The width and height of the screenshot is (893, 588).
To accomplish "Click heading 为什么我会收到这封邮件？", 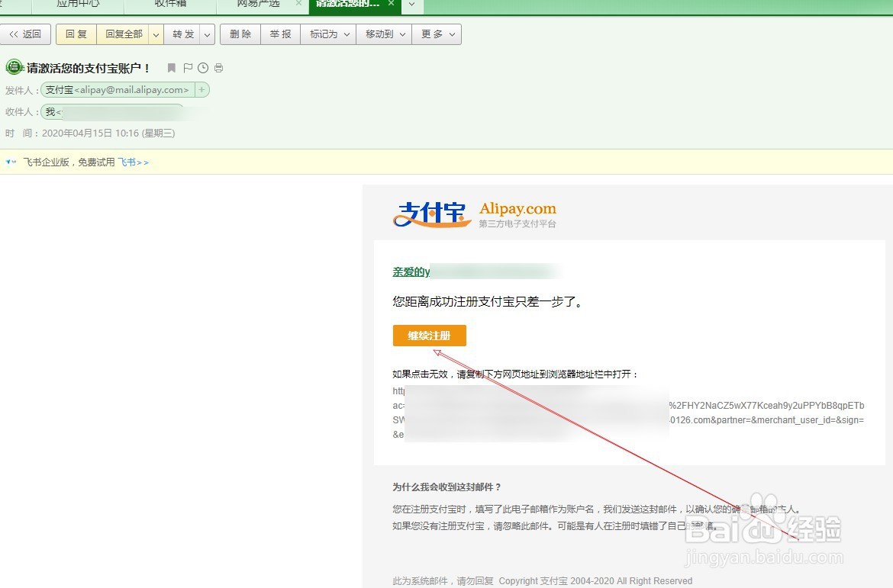I will tap(447, 487).
